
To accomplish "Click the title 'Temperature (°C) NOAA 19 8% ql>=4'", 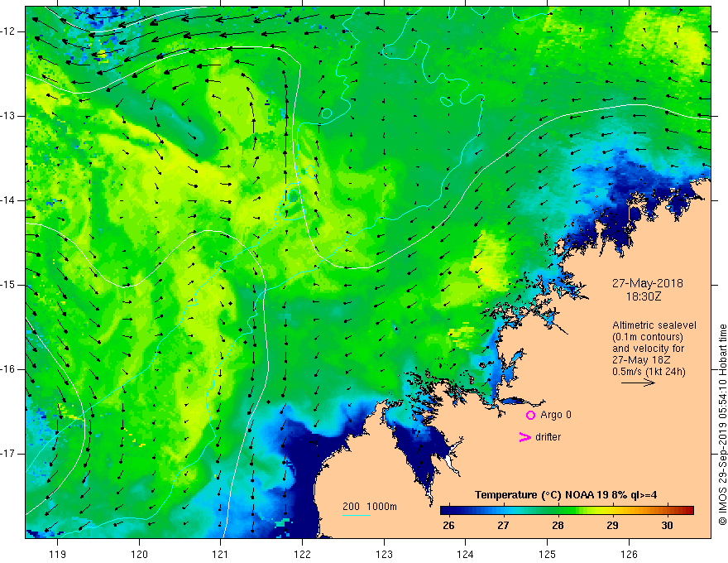I will (x=566, y=495).
